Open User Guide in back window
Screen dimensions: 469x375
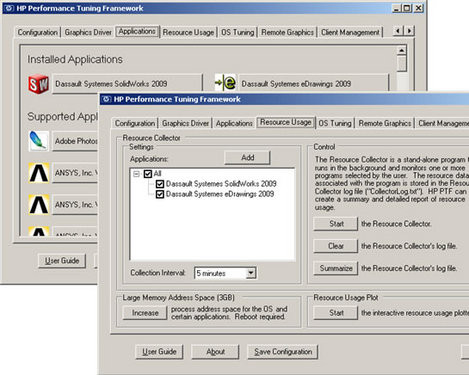pos(62,261)
